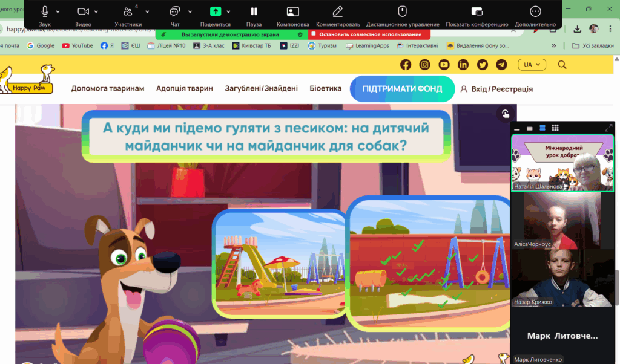Click the Комментировать annotate pencil icon
This screenshot has height=364, width=620.
pyautogui.click(x=338, y=11)
